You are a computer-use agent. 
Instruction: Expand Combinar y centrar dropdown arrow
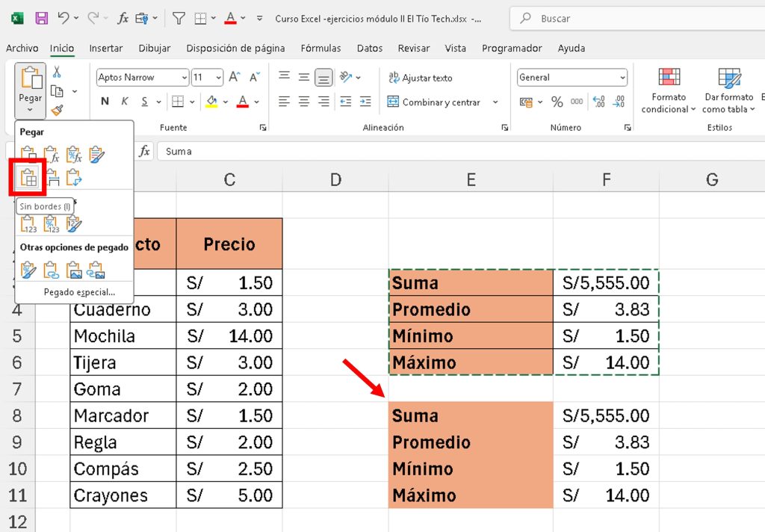point(495,102)
